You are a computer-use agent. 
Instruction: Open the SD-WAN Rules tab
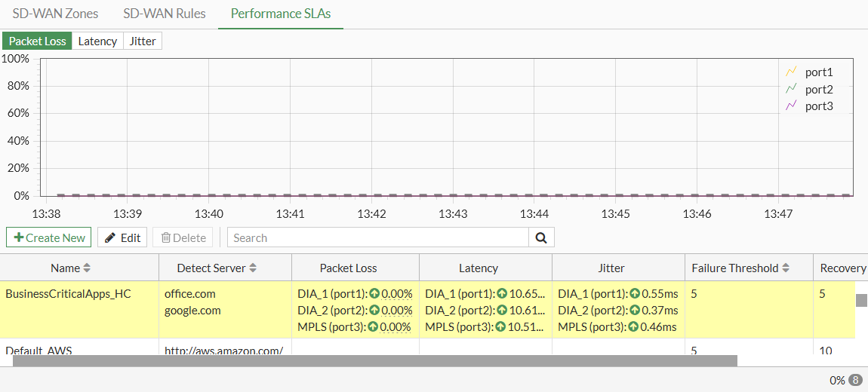(165, 14)
